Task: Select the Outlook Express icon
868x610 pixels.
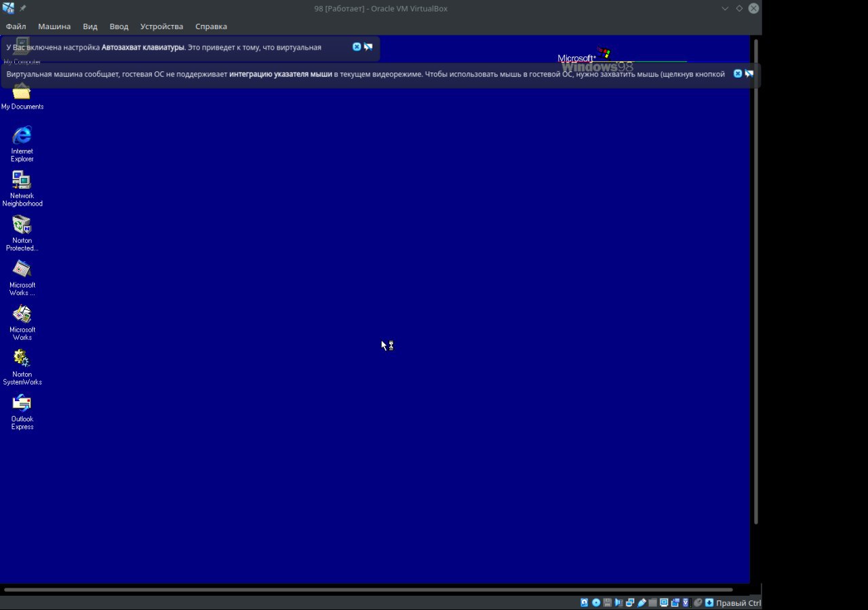Action: 22,412
